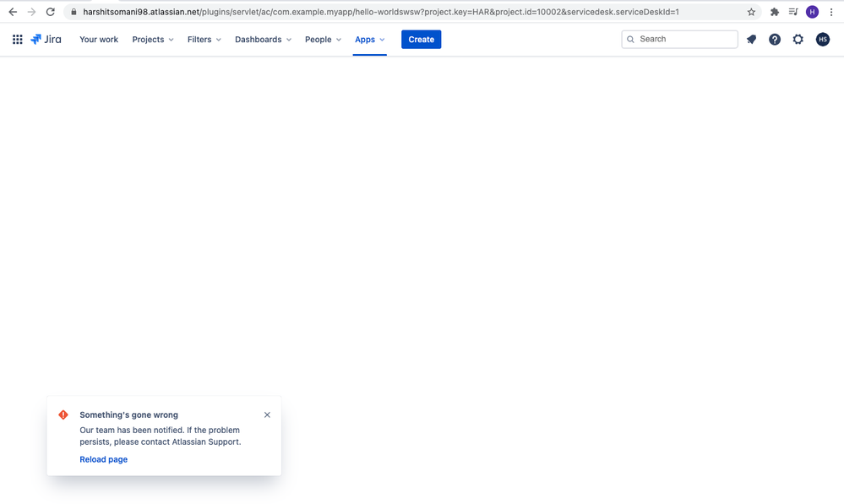844x504 pixels.
Task: Click the blue Create button
Action: click(x=421, y=40)
